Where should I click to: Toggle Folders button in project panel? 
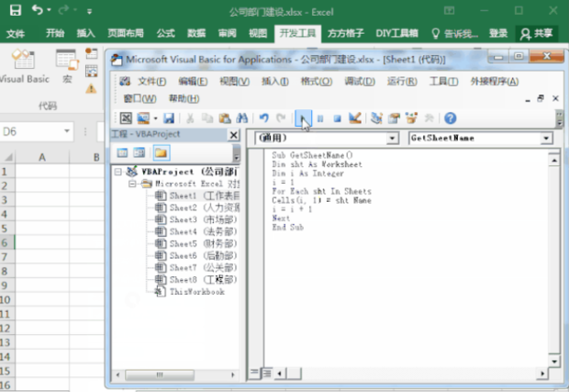162,152
